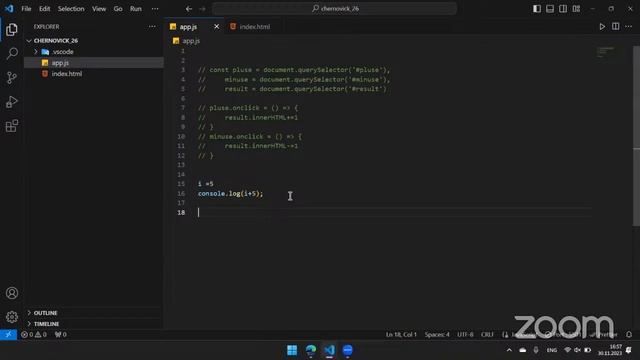Click the VS Code logo in the title bar

click(9, 9)
